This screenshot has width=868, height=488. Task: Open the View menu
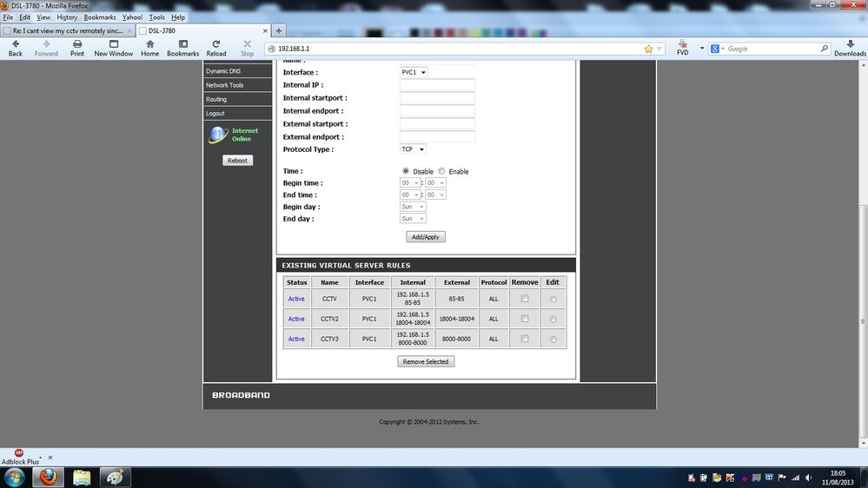click(x=43, y=17)
